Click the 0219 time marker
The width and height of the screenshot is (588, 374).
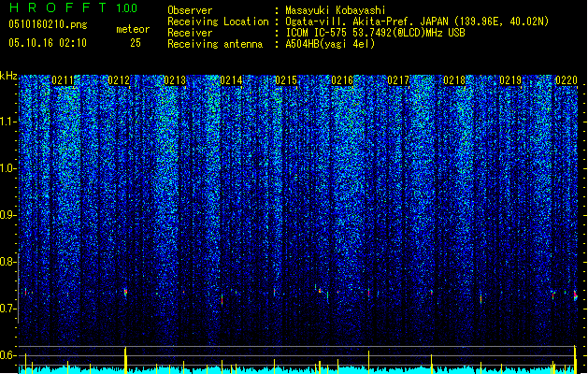pos(510,80)
